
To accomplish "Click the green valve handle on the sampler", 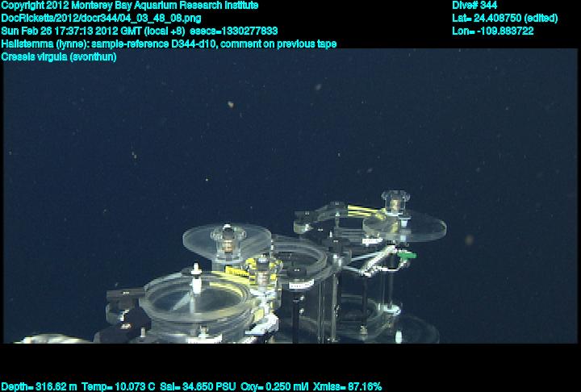I will [408, 255].
